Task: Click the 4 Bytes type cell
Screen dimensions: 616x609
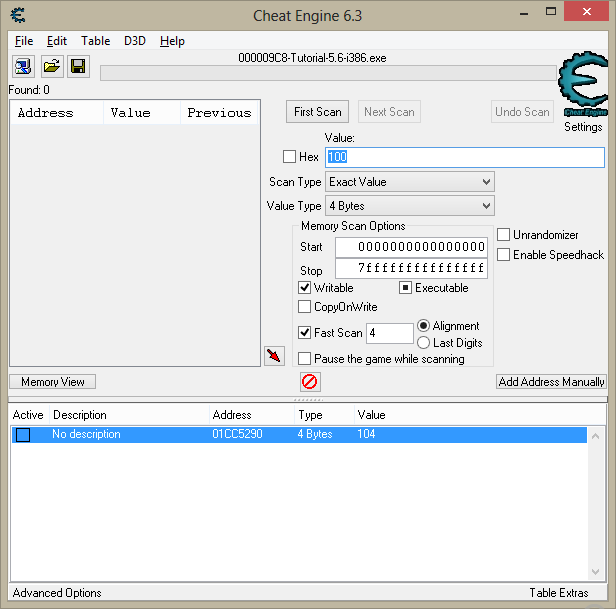Action: point(315,434)
